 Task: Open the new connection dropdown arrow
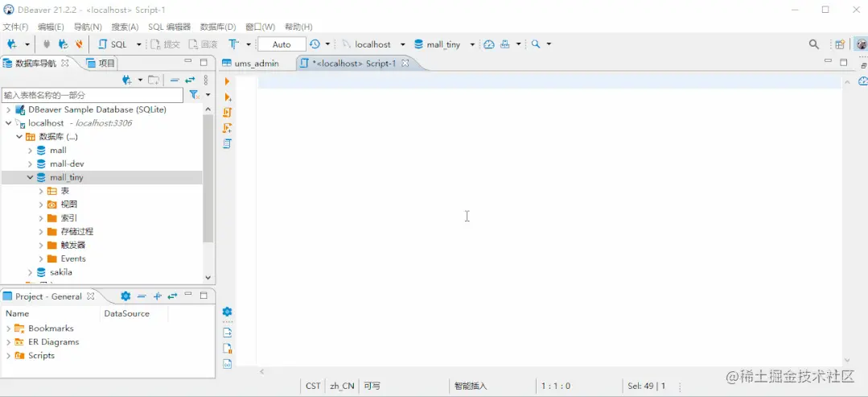(27, 44)
